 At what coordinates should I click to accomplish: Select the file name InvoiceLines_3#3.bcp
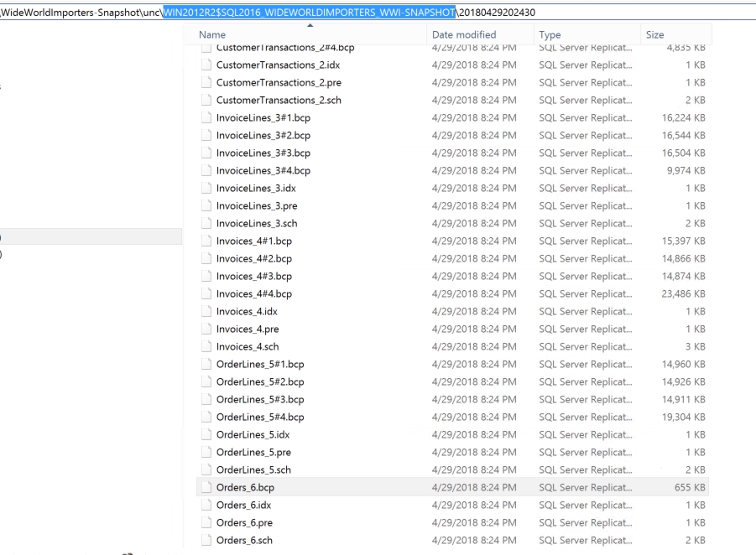pos(263,153)
